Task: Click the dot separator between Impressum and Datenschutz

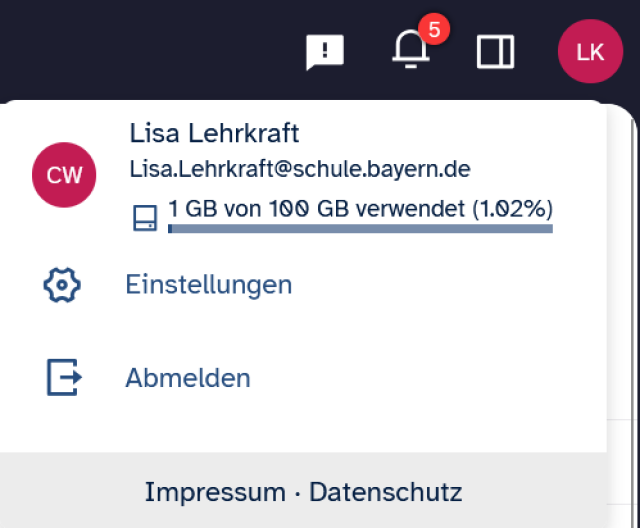Action: click(x=297, y=493)
